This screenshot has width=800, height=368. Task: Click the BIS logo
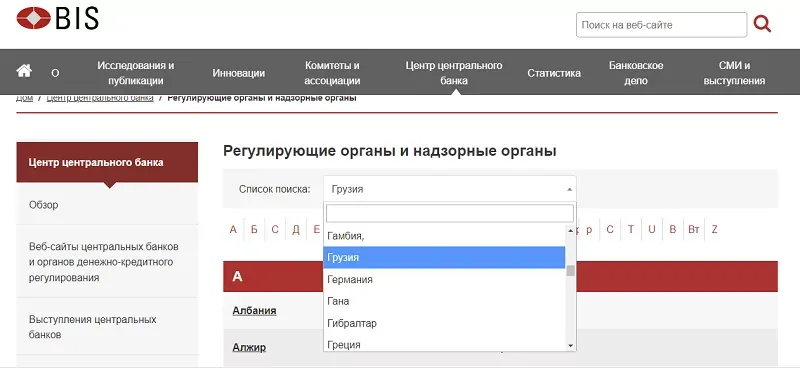click(x=58, y=18)
